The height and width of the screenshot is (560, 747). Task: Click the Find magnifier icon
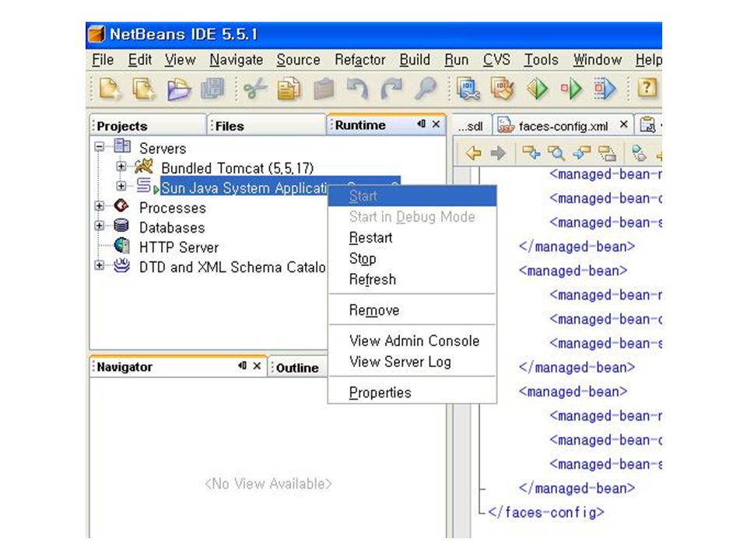[426, 89]
